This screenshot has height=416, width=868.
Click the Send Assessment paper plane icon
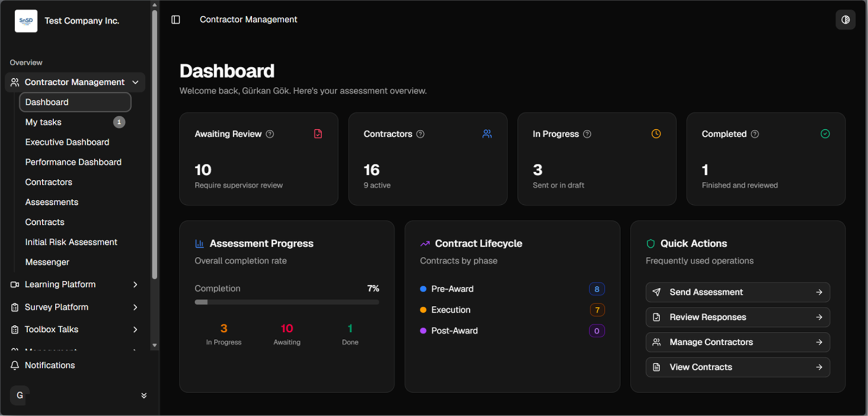656,292
